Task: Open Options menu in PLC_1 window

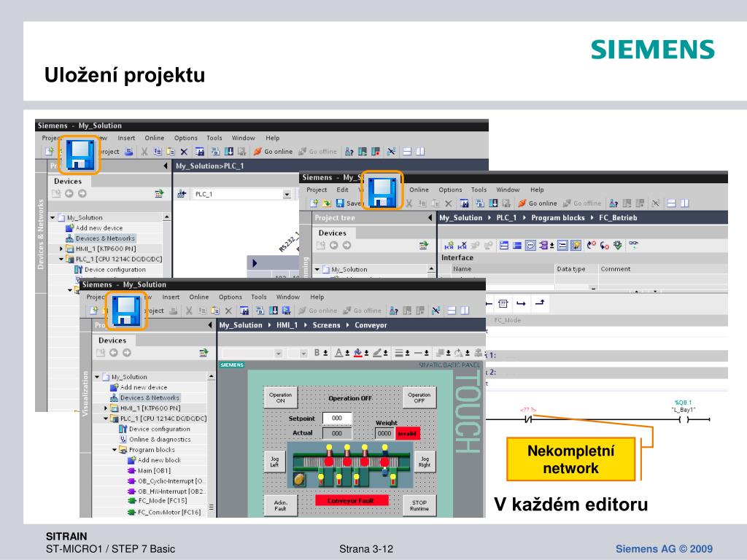Action: [186, 138]
